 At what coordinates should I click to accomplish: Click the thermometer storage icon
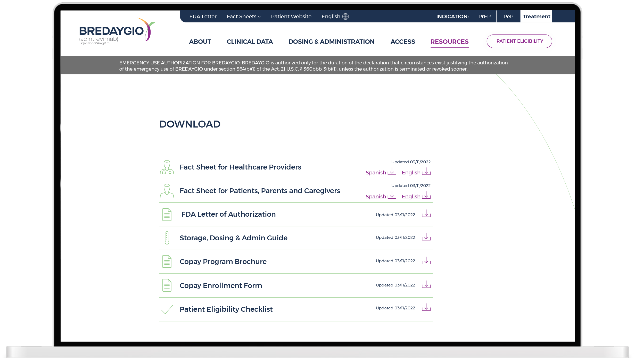point(167,238)
